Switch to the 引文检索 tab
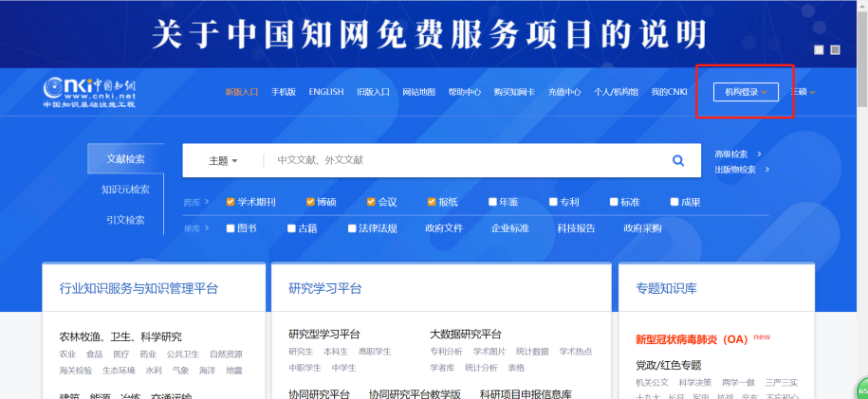This screenshot has height=399, width=868. point(125,220)
